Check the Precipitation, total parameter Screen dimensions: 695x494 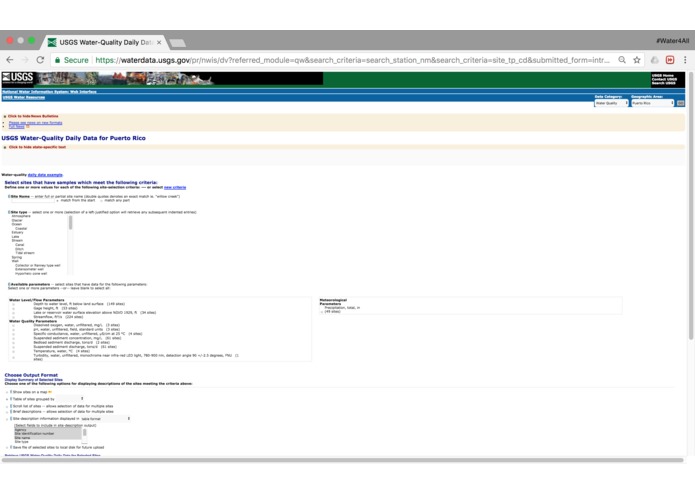(x=322, y=312)
